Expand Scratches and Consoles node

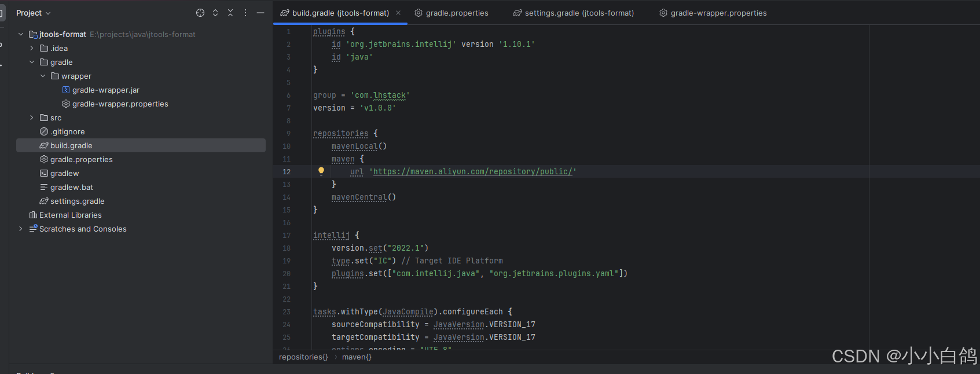coord(21,229)
